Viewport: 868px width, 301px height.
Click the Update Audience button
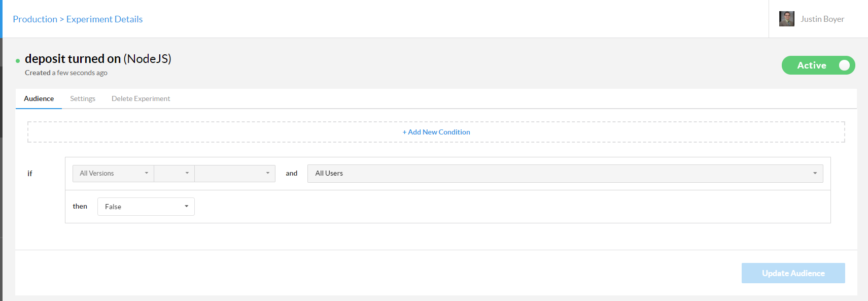(x=793, y=273)
